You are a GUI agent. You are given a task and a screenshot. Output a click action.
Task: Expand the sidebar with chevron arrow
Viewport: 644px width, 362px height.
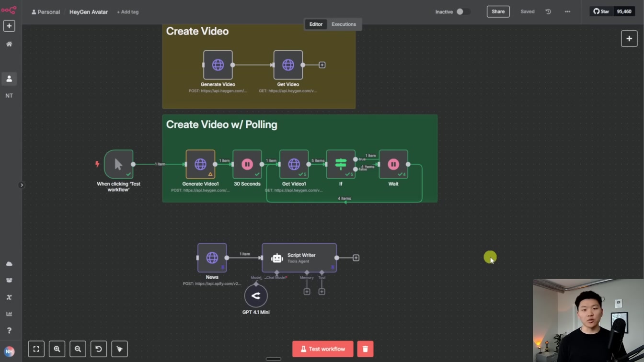22,185
